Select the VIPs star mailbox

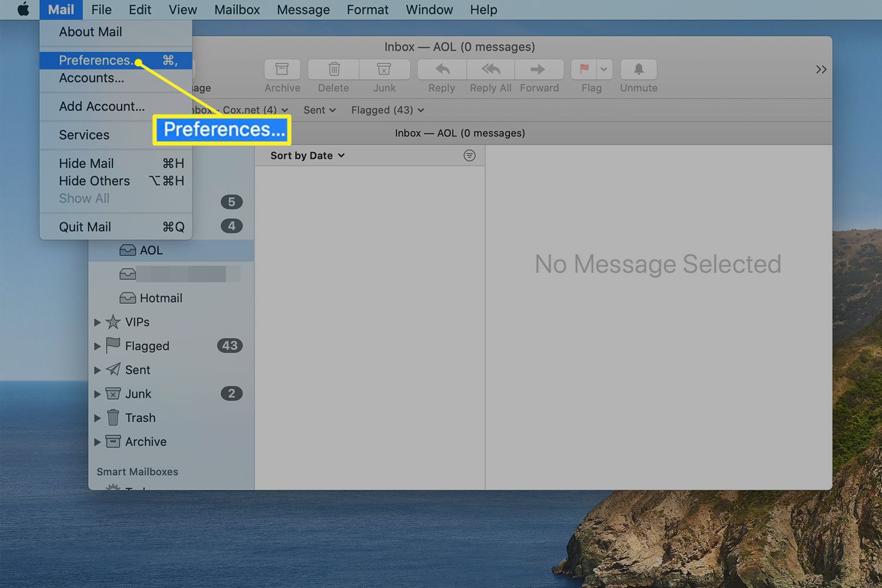click(x=137, y=322)
